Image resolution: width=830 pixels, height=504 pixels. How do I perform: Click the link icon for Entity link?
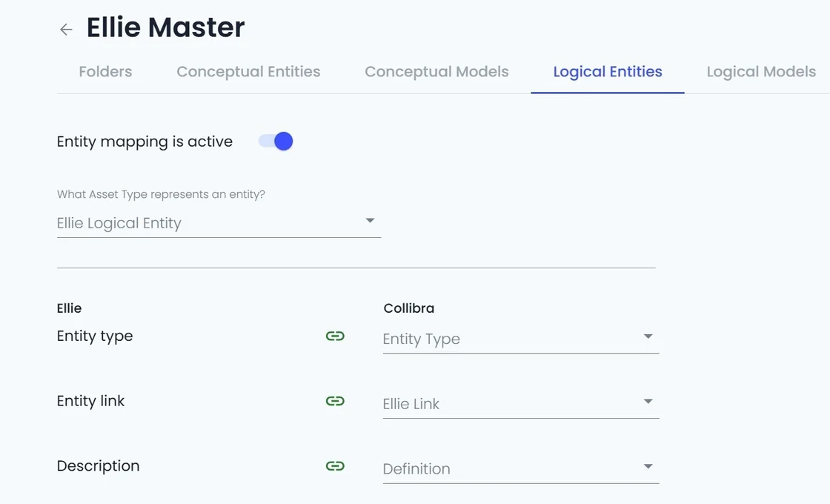335,401
